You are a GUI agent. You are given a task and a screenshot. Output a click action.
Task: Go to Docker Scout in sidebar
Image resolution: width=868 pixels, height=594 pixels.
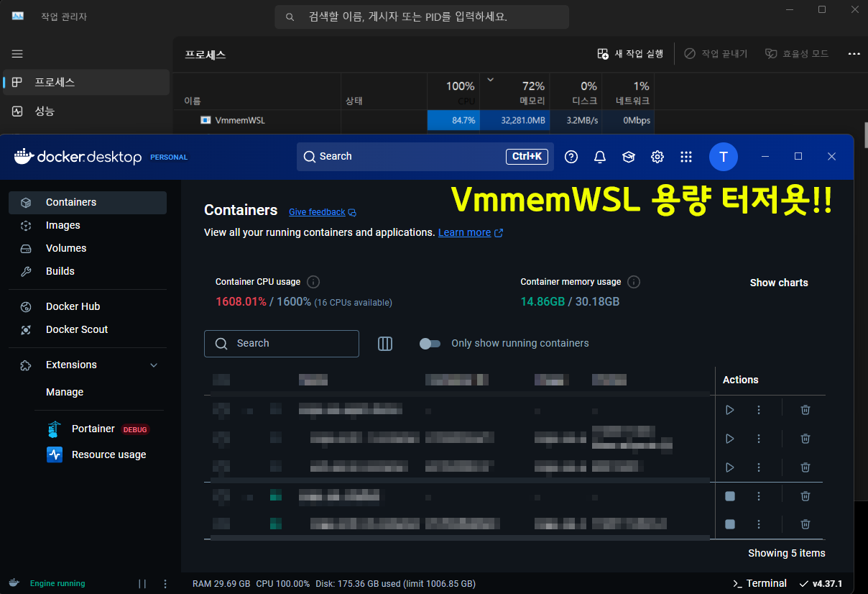(x=88, y=330)
